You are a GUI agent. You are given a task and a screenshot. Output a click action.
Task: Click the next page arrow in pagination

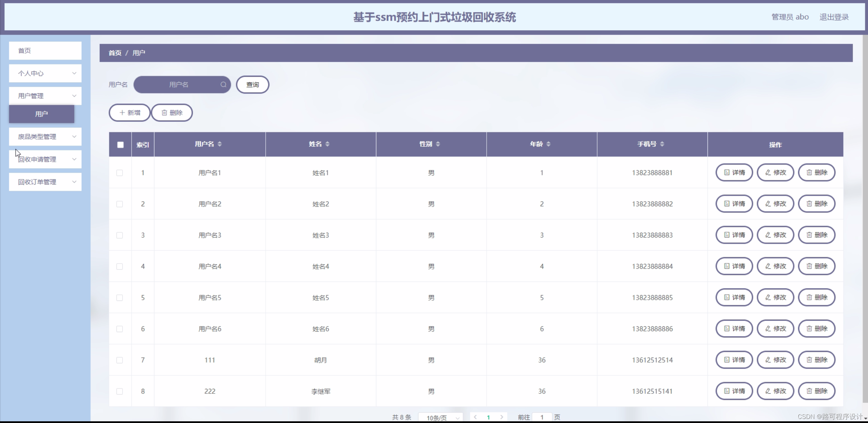pyautogui.click(x=502, y=417)
